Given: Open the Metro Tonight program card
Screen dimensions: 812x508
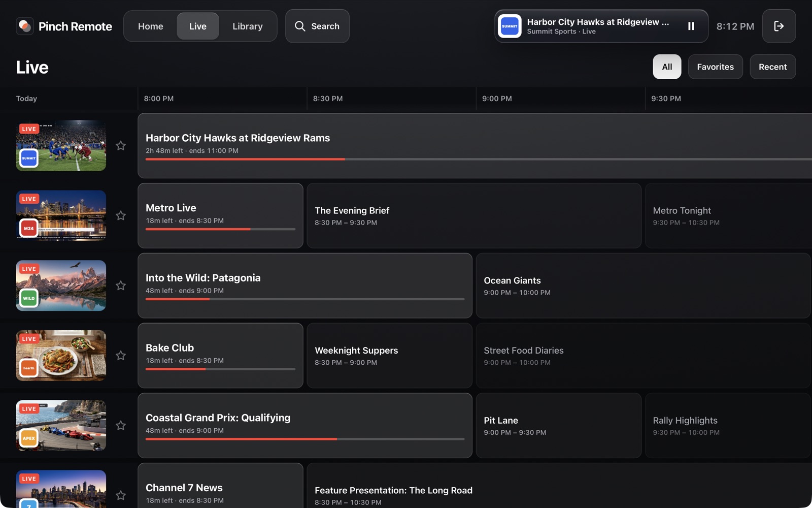Looking at the screenshot, I should (728, 216).
